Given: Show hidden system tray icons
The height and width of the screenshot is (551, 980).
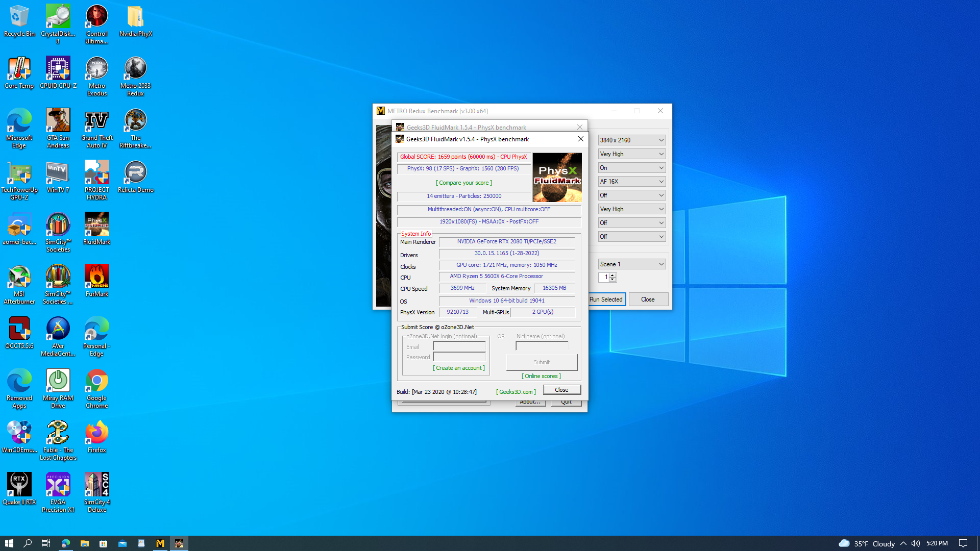Looking at the screenshot, I should click(903, 543).
